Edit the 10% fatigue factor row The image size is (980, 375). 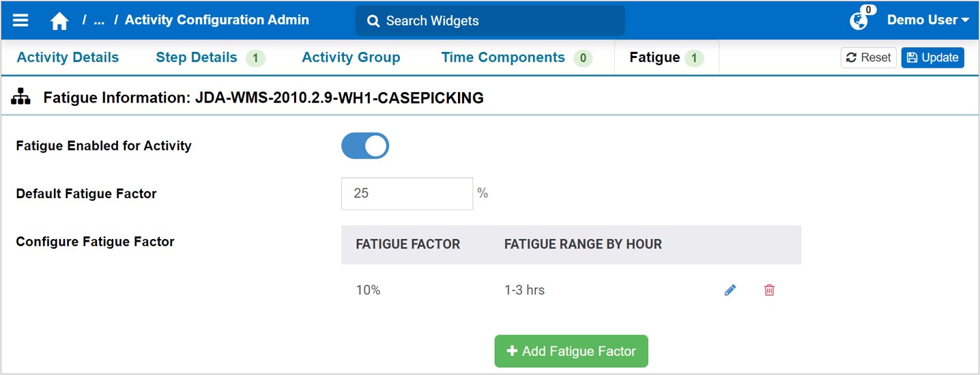[730, 290]
